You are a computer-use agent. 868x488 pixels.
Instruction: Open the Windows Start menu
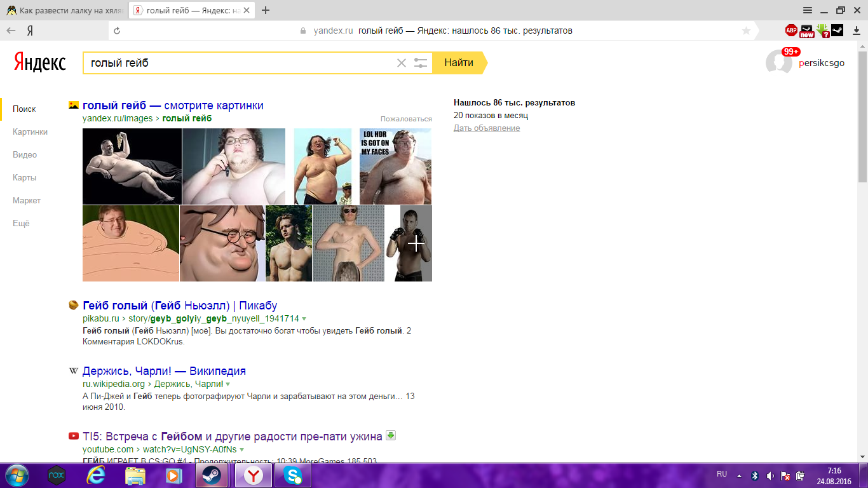click(17, 475)
